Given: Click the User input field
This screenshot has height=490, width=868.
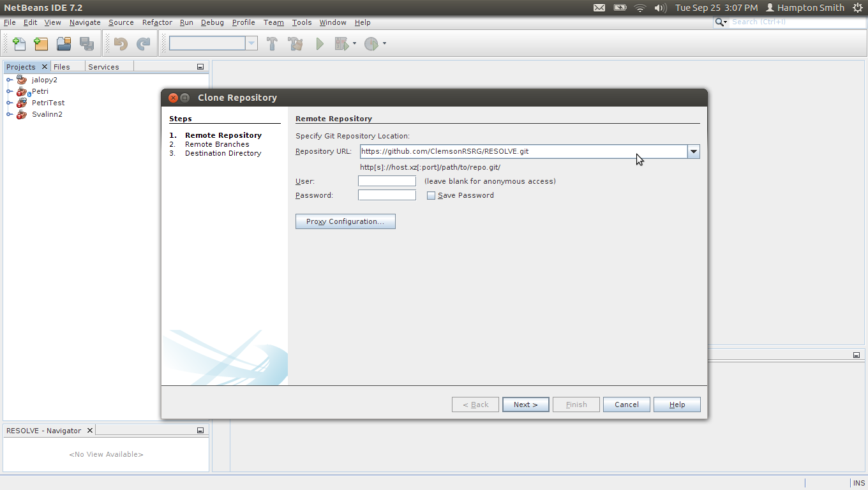Looking at the screenshot, I should click(387, 181).
